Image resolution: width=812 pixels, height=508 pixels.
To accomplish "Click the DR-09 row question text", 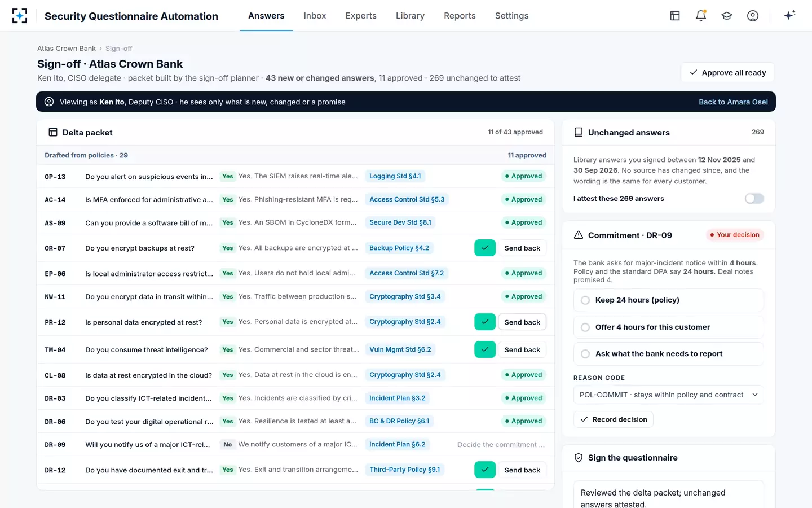I will point(148,445).
